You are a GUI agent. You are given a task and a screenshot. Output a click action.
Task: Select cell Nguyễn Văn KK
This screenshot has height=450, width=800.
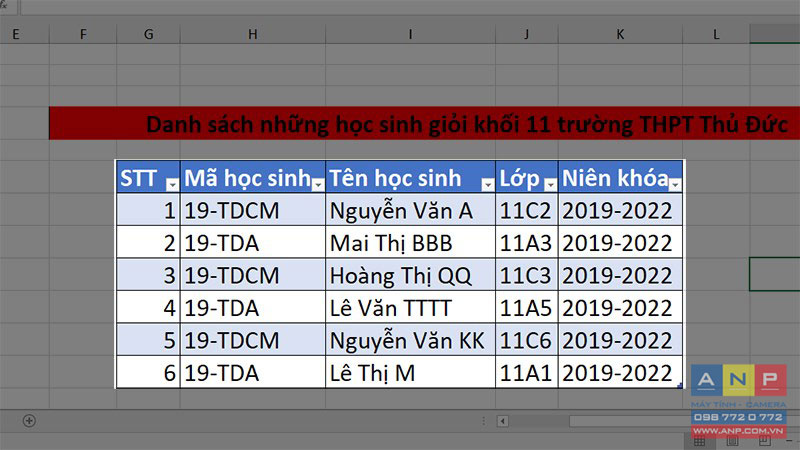[x=410, y=340]
